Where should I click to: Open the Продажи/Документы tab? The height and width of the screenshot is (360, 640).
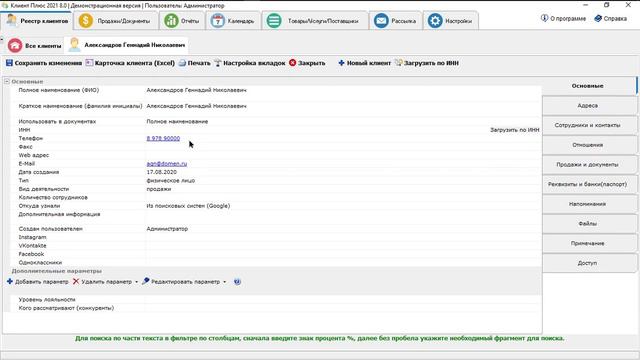[x=116, y=21]
